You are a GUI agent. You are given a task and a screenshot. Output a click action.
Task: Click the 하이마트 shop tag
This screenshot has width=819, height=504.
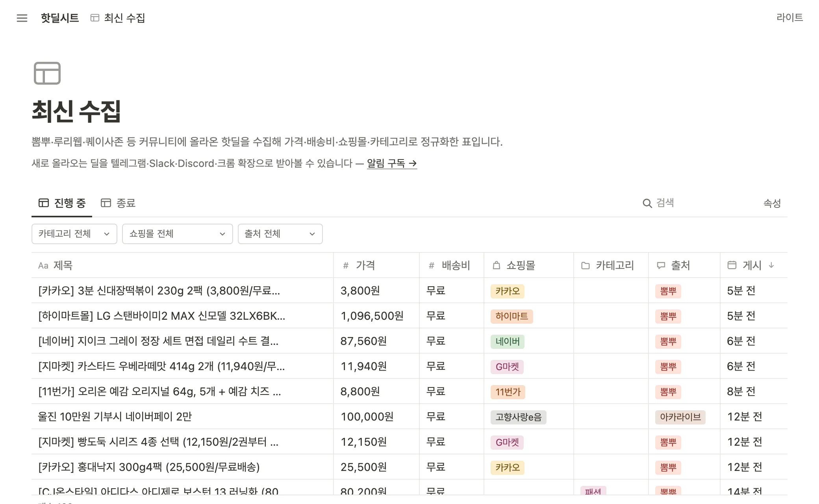(512, 317)
